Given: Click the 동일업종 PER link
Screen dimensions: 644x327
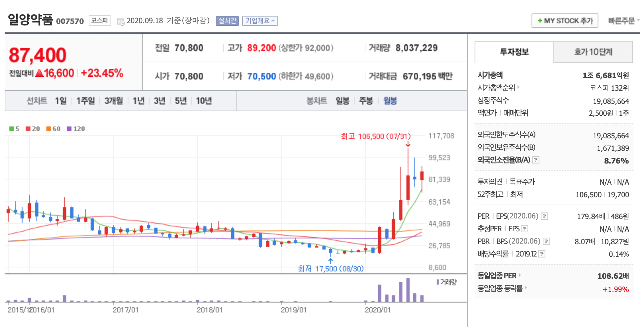Looking at the screenshot, I should click(x=497, y=276).
